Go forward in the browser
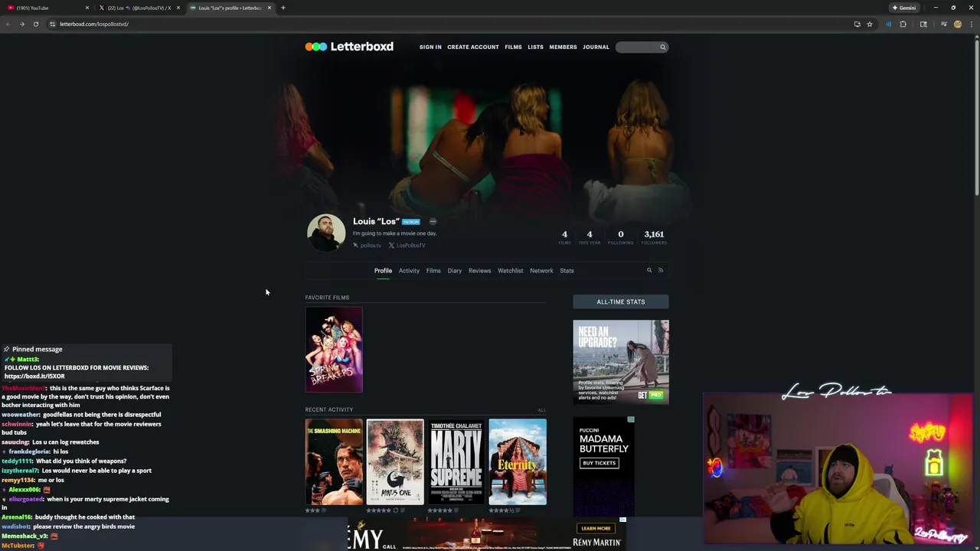The width and height of the screenshot is (980, 551). pyautogui.click(x=21, y=24)
